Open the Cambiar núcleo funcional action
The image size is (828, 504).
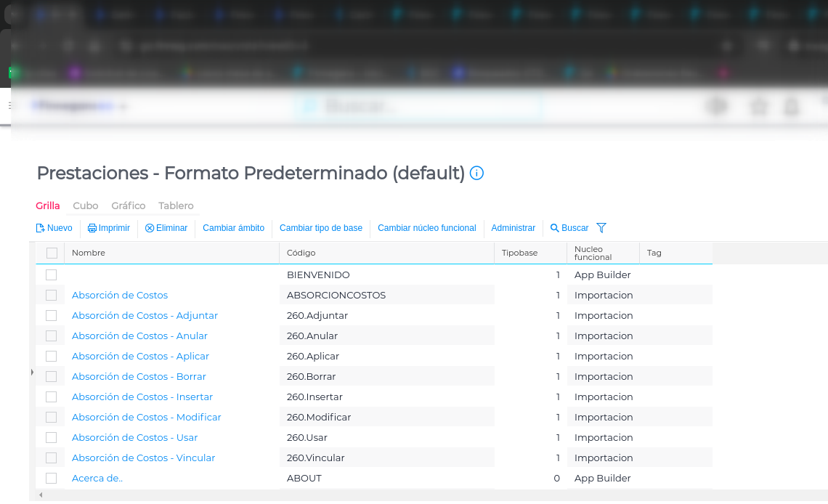pyautogui.click(x=426, y=228)
